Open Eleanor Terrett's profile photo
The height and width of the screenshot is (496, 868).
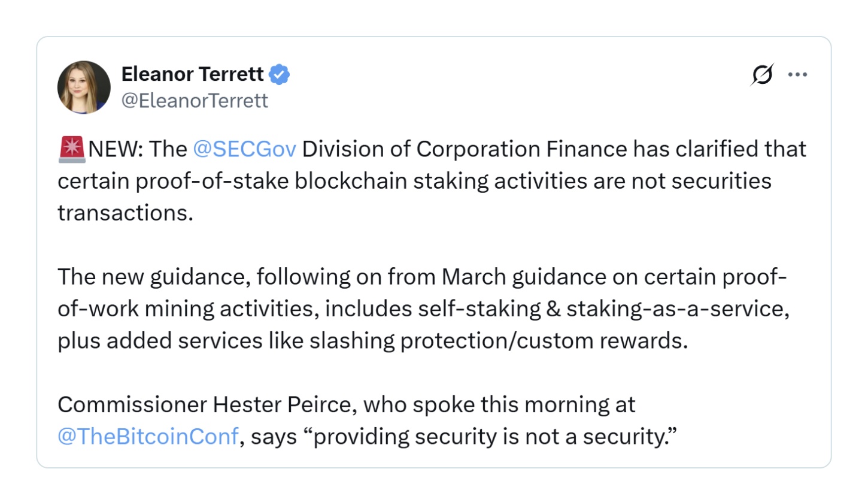click(x=84, y=87)
